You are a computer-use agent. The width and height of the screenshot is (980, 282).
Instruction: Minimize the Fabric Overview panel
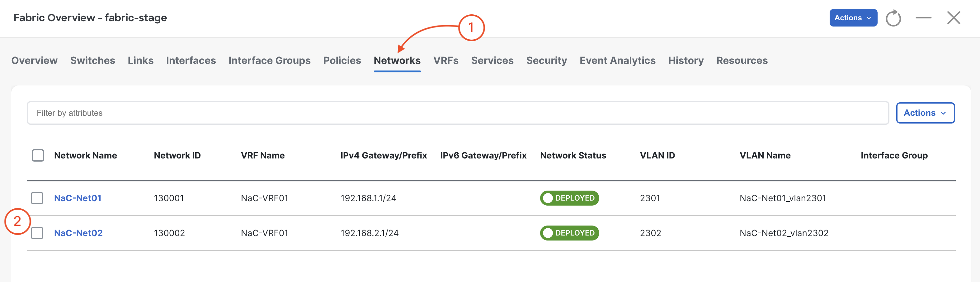[x=923, y=18]
